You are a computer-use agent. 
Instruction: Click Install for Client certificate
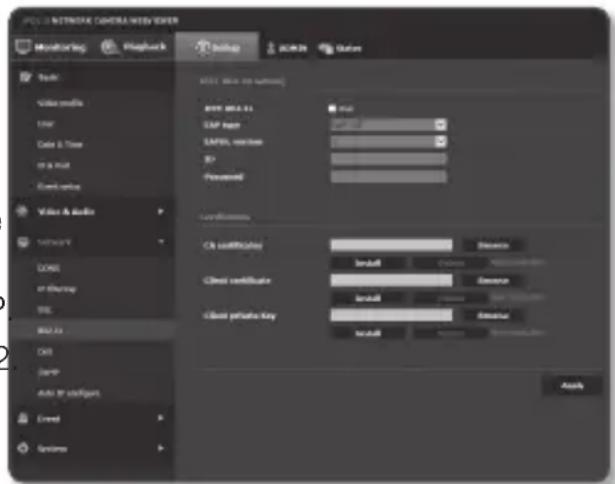[x=368, y=298]
